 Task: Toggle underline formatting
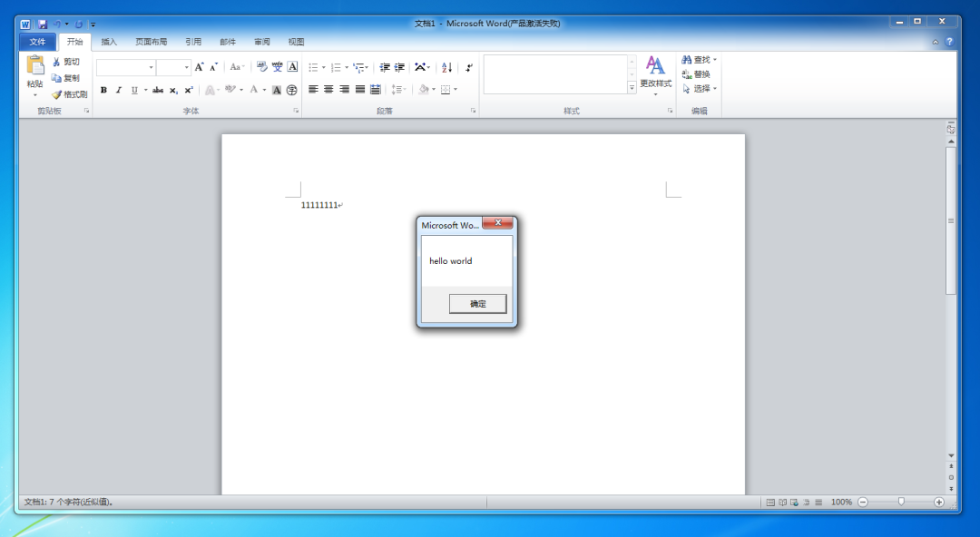[134, 90]
